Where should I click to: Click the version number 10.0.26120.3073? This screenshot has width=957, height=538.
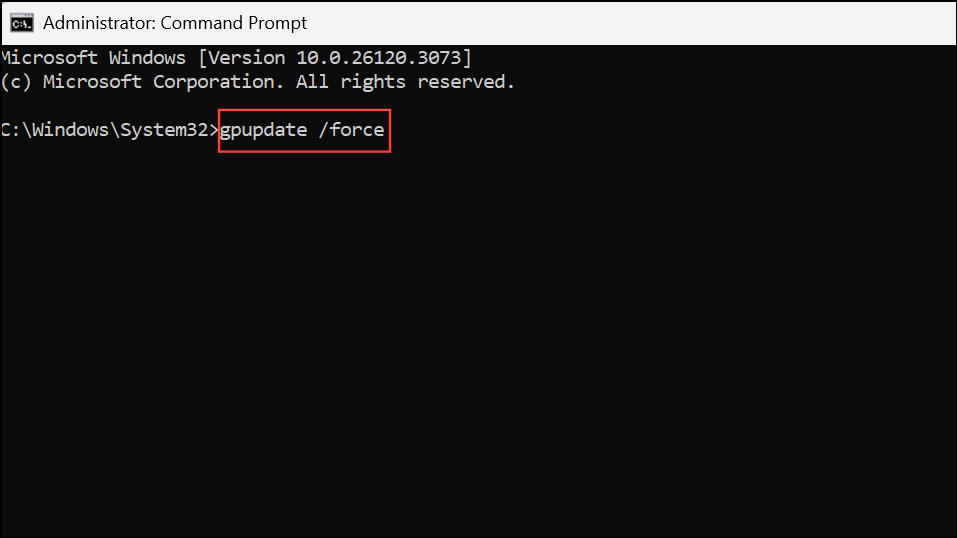pyautogui.click(x=378, y=58)
